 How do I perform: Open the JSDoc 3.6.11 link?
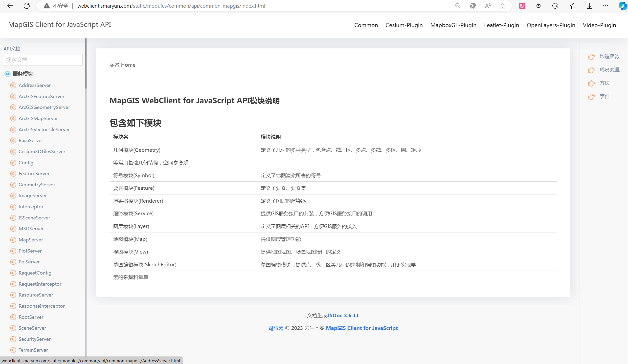click(x=343, y=315)
